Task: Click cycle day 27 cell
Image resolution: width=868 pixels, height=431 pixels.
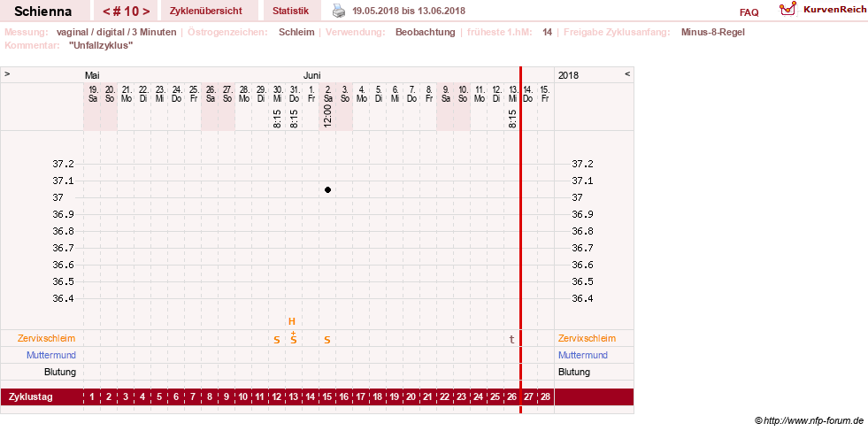Action: [528, 396]
